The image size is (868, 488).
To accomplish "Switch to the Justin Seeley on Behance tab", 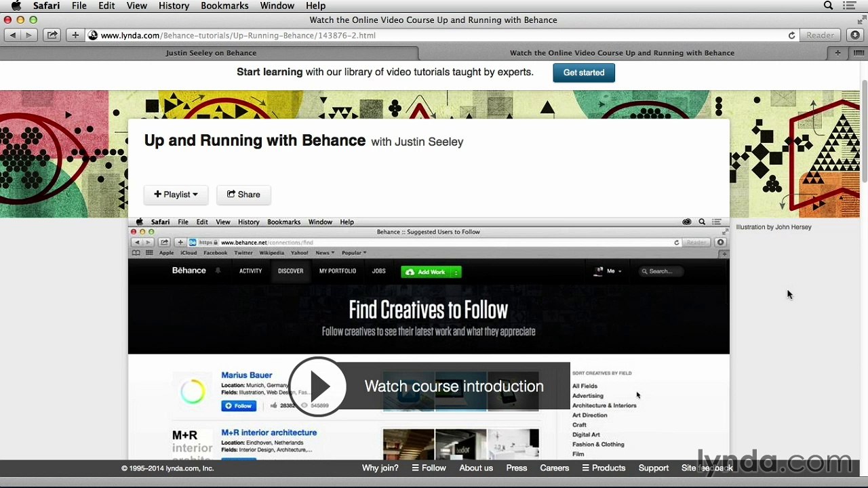I will pyautogui.click(x=210, y=53).
